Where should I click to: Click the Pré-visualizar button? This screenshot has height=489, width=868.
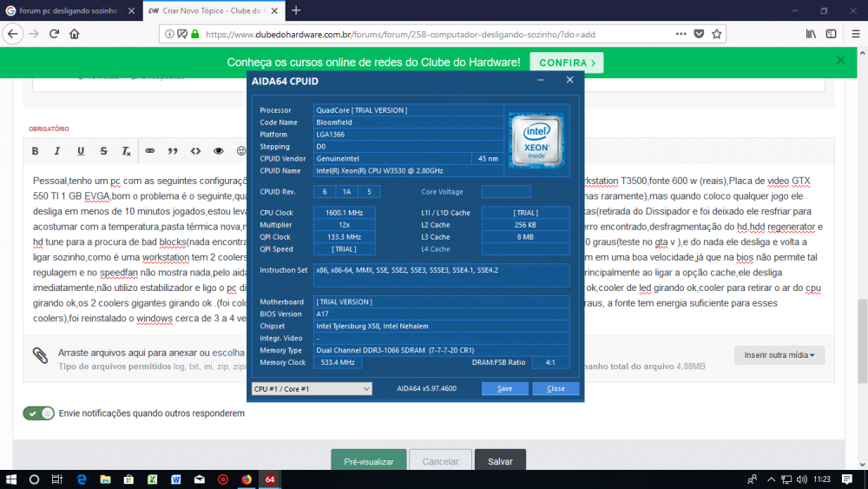click(x=368, y=461)
